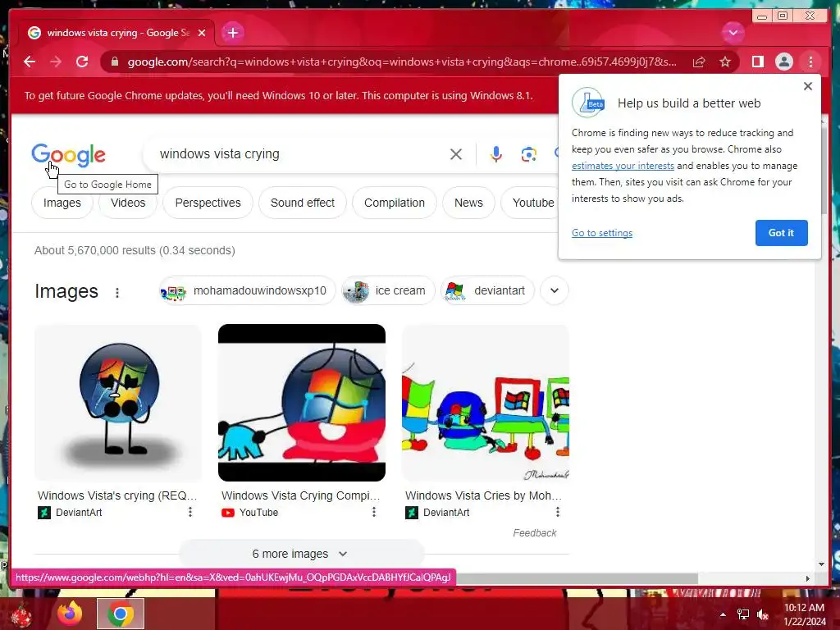
Task: Open options for YouTube image result
Action: pyautogui.click(x=374, y=512)
